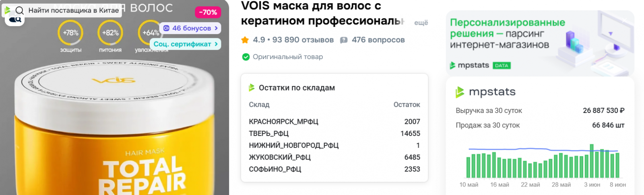The height and width of the screenshot is (195, 644).
Task: Click the green mpstats logo over product photo
Action: [7, 10]
